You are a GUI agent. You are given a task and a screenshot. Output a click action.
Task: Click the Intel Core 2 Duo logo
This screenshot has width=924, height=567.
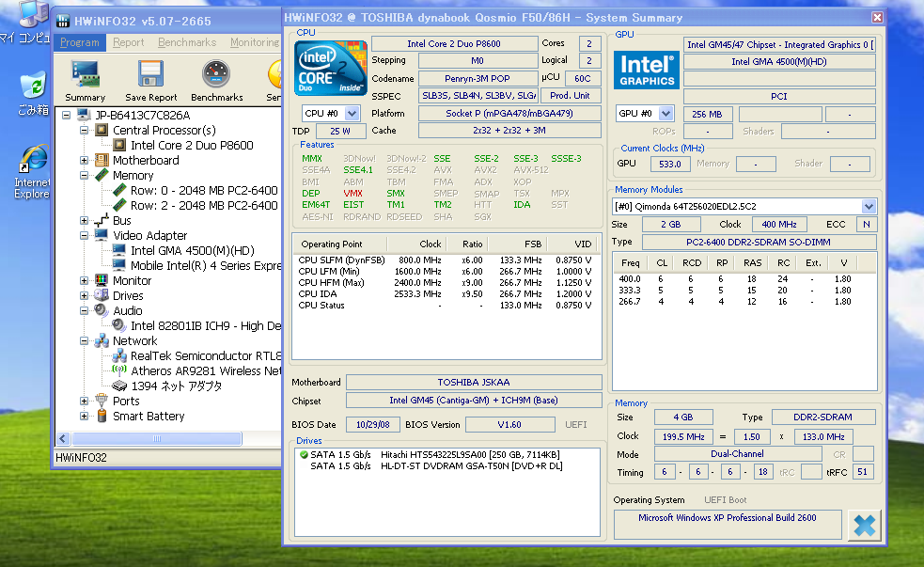331,68
